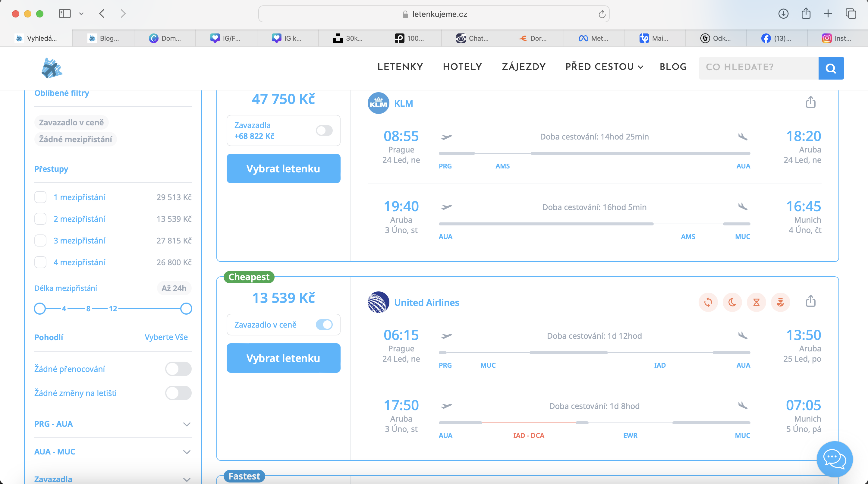
Task: Click the orange hourglass long layover icon
Action: [756, 302]
